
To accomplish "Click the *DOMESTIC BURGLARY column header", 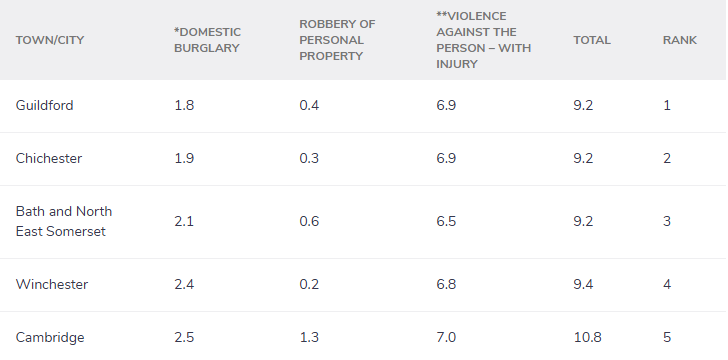I will pos(208,40).
